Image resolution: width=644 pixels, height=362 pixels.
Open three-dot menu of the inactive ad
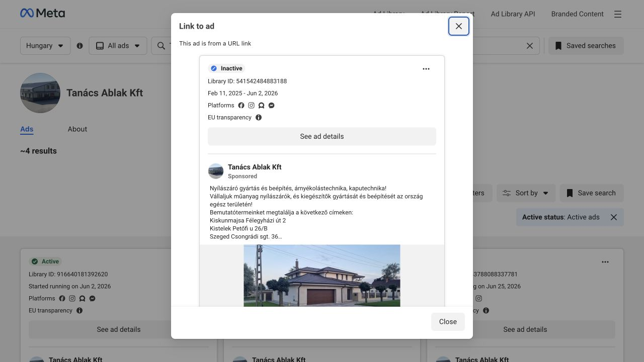tap(426, 69)
